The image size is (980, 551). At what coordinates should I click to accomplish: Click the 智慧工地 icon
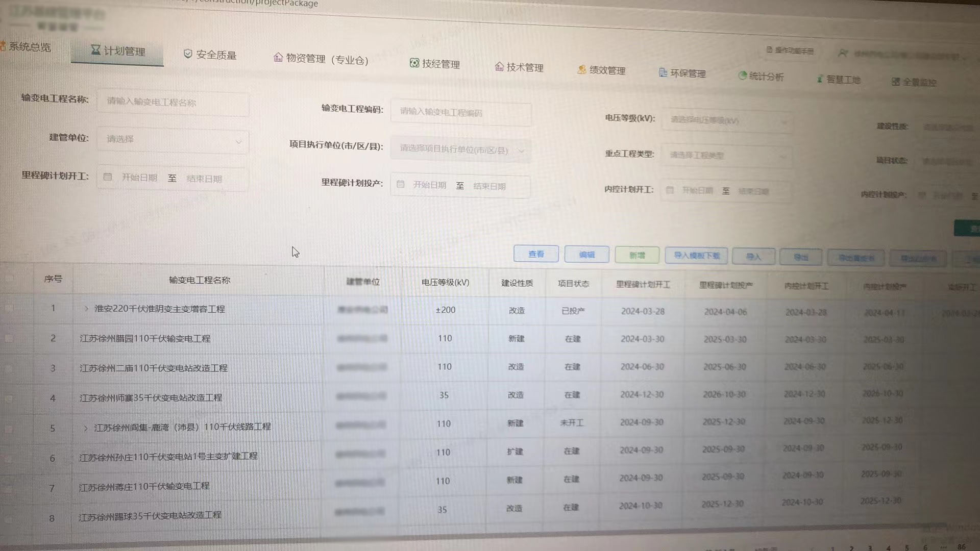pos(820,79)
